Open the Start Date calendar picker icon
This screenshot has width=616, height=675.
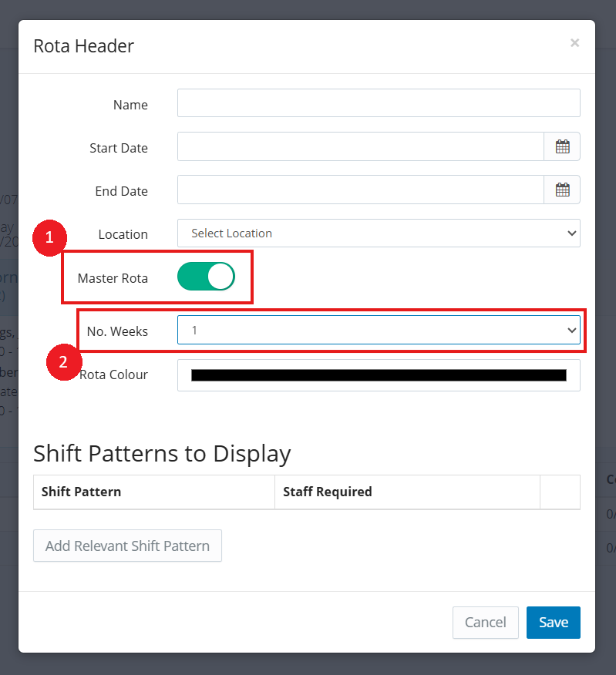click(x=562, y=146)
